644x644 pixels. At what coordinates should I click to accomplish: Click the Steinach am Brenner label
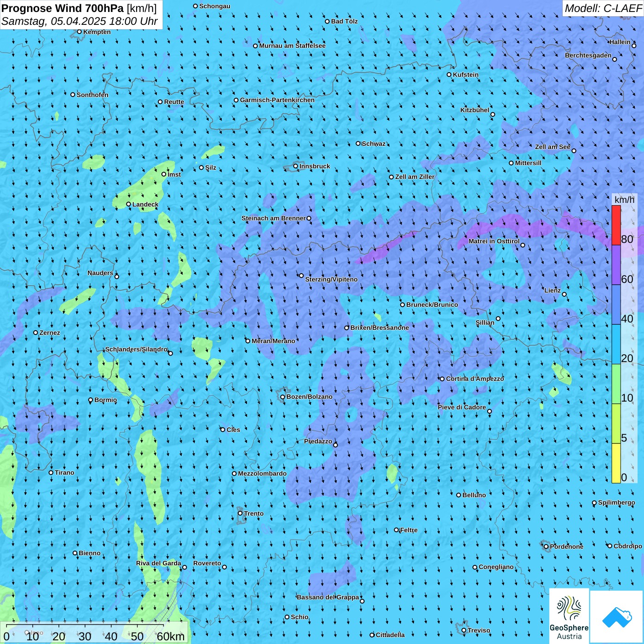coord(274,218)
